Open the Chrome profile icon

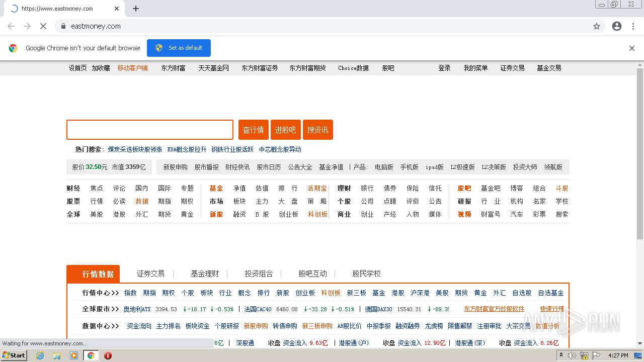coord(617,26)
